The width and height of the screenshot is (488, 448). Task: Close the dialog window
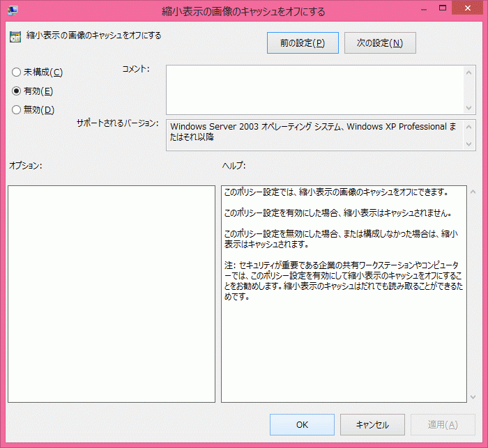coord(468,8)
